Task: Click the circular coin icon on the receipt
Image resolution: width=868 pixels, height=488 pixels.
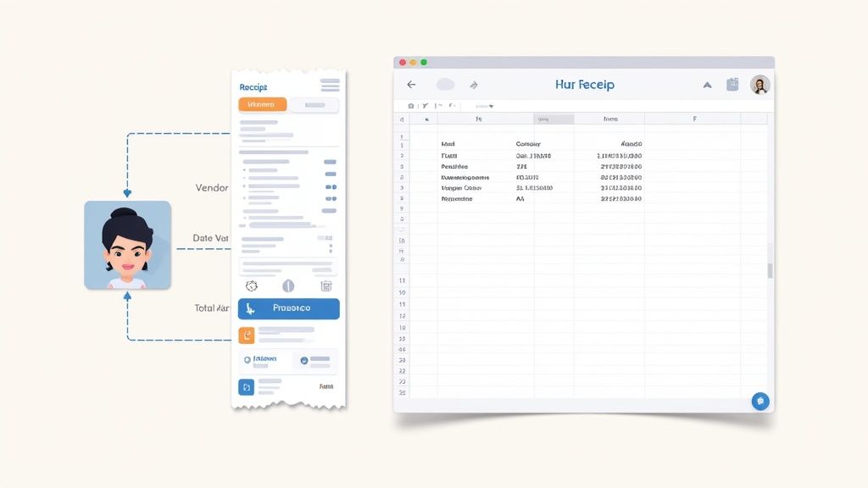Action: pos(287,287)
